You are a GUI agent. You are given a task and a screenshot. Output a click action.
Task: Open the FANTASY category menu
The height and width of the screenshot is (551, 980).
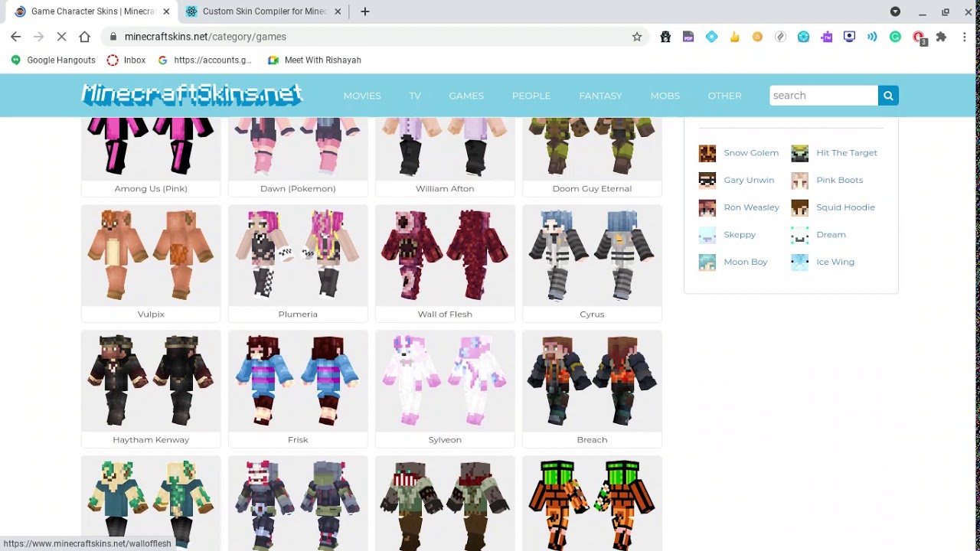(600, 95)
